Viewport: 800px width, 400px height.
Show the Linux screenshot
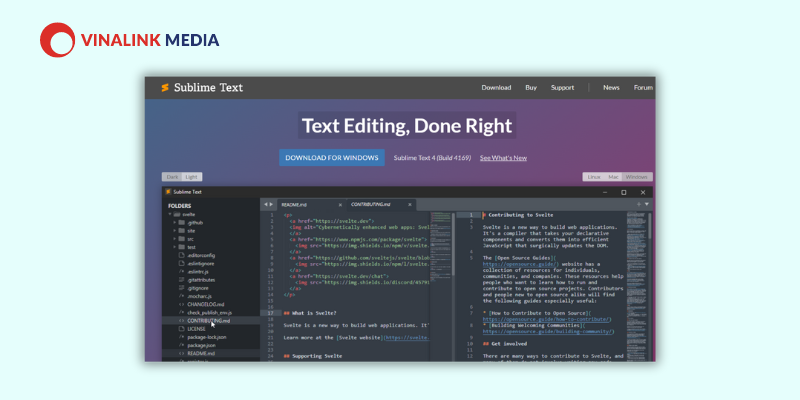tap(594, 177)
